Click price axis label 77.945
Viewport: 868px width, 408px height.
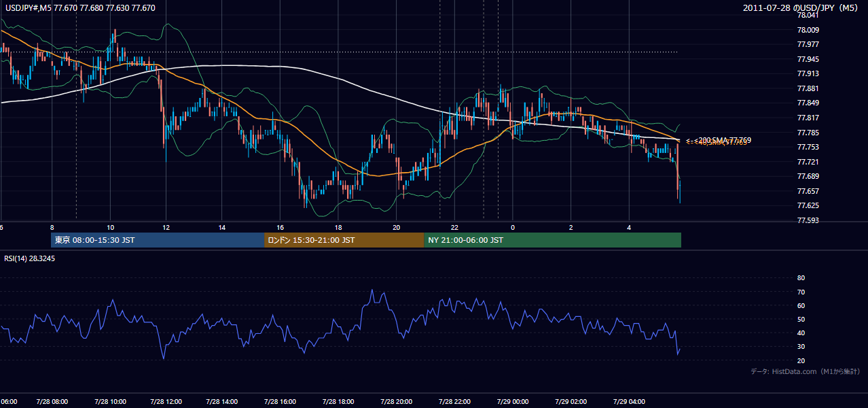tap(808, 59)
